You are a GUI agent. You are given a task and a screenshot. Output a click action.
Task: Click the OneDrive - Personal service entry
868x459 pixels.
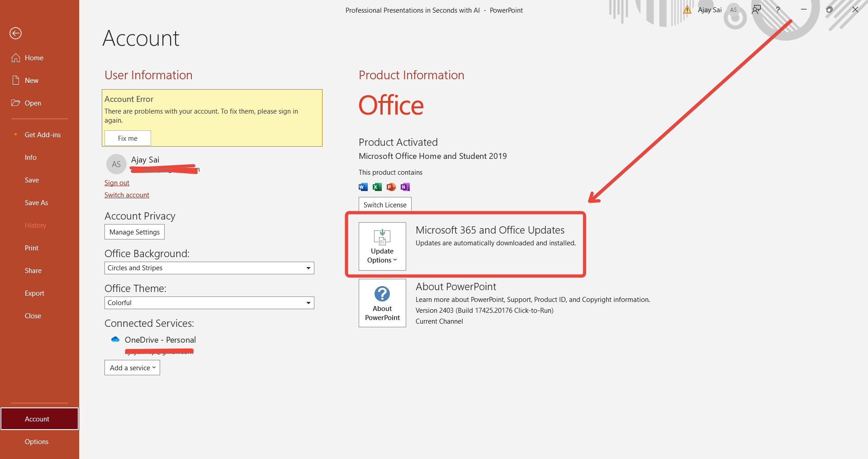tap(160, 339)
